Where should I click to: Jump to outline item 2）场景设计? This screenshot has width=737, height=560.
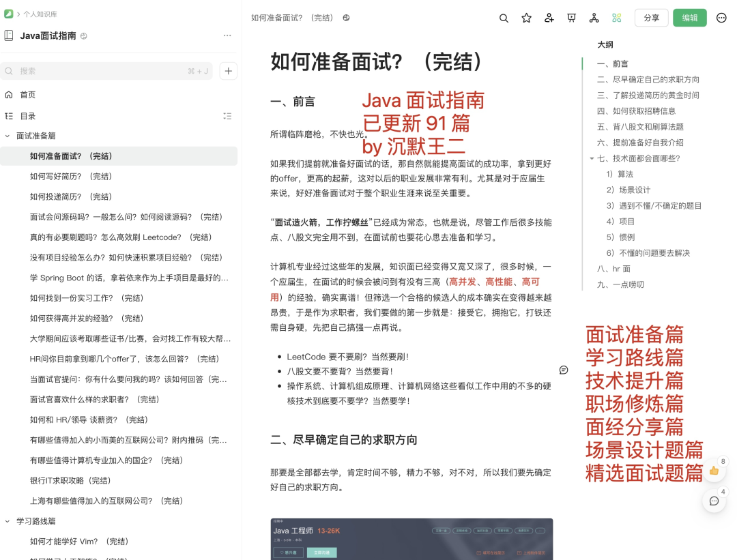click(x=628, y=190)
